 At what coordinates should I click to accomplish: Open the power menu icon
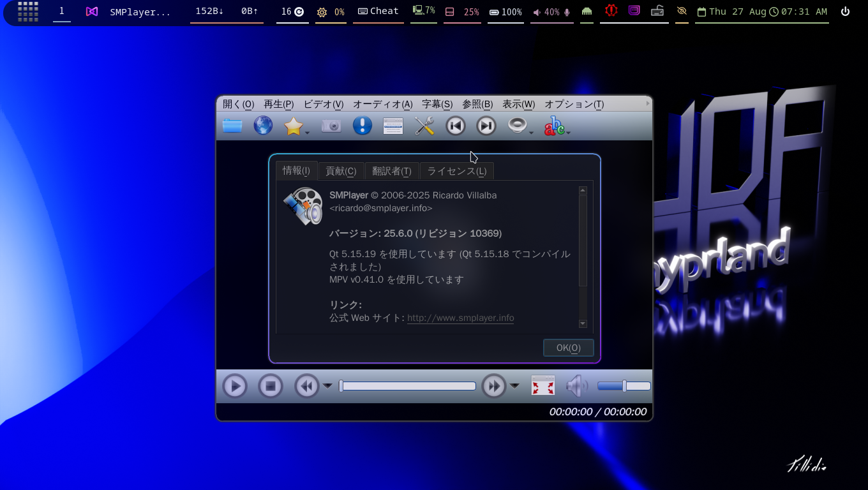click(845, 11)
